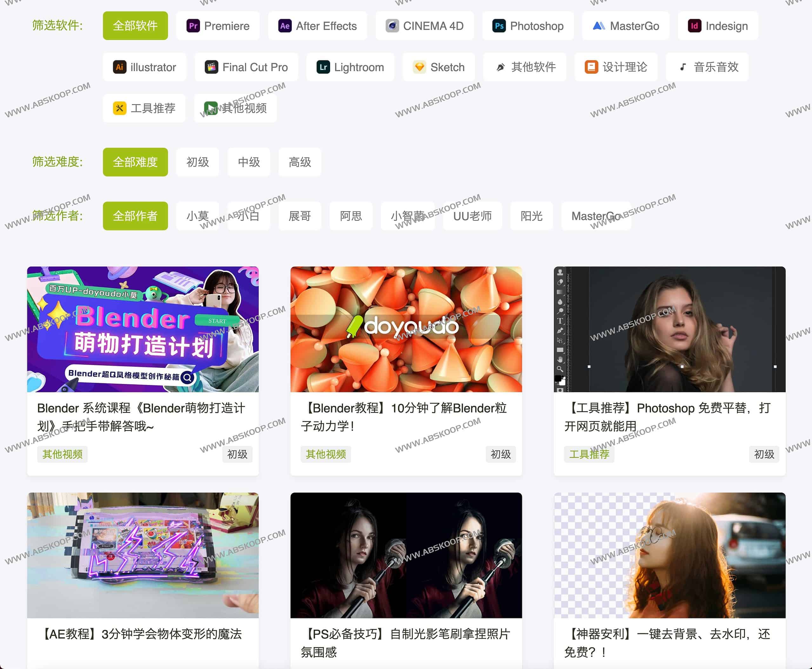Image resolution: width=812 pixels, height=669 pixels.
Task: Open the Blender萌物打造计划 course thumbnail
Action: point(143,329)
